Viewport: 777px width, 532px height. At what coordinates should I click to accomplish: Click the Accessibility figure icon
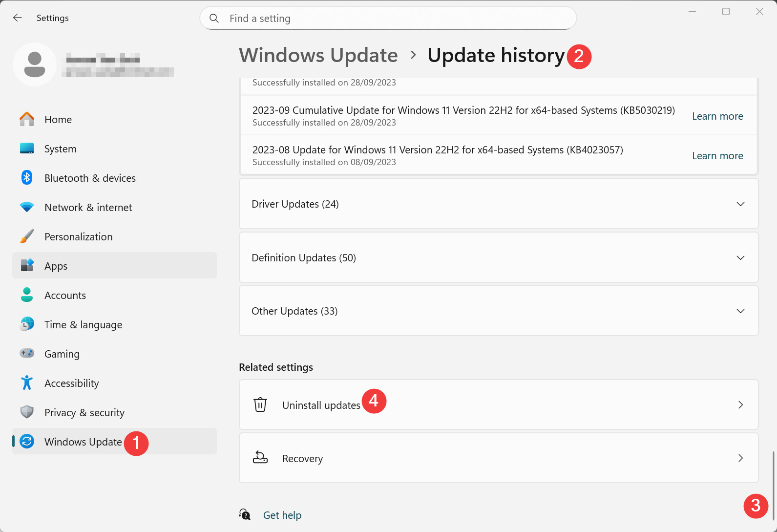tap(27, 383)
